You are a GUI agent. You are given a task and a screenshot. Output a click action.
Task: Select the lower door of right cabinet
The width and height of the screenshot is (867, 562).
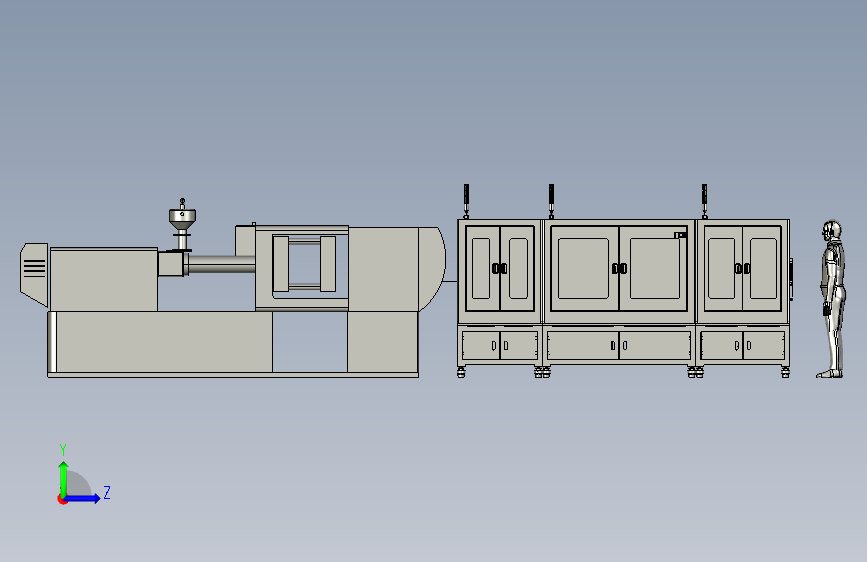(743, 345)
